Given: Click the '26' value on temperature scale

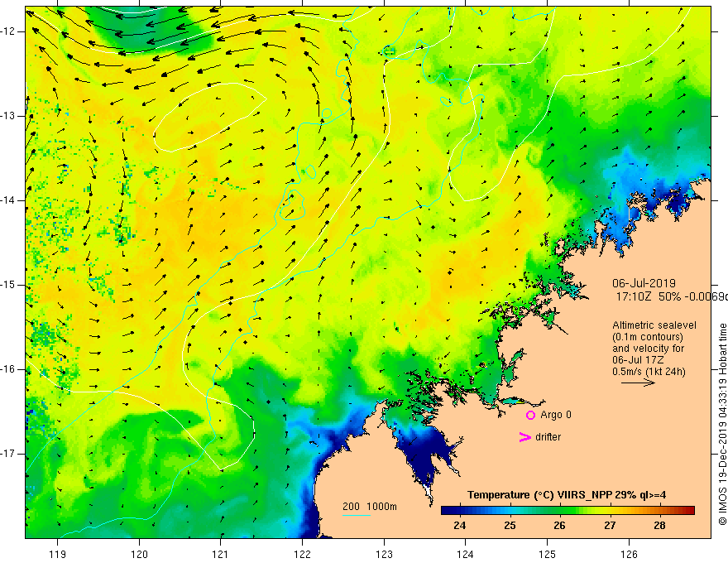Looking at the screenshot, I should pos(559,526).
